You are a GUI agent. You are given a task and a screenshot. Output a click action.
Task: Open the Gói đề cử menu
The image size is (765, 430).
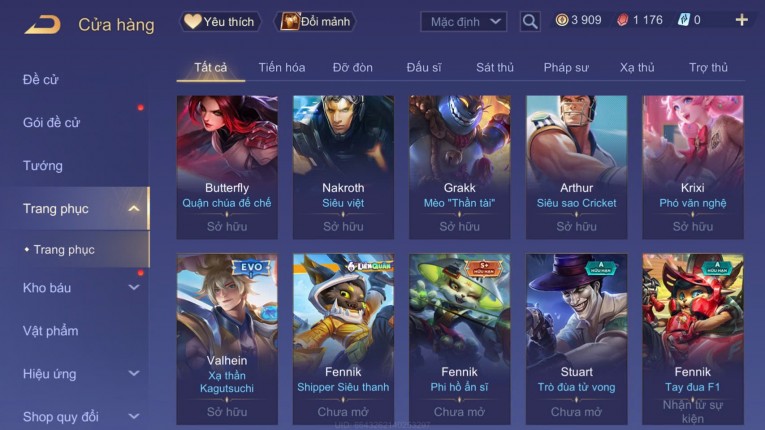click(51, 123)
